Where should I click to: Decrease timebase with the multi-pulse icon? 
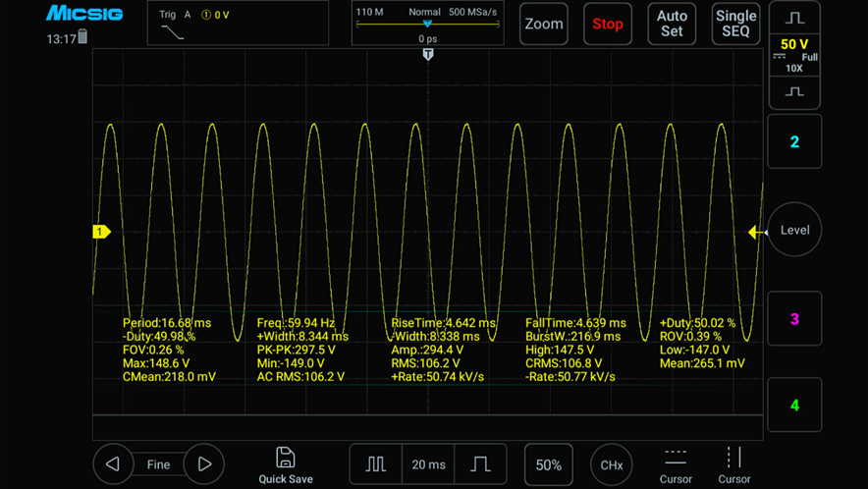click(376, 464)
